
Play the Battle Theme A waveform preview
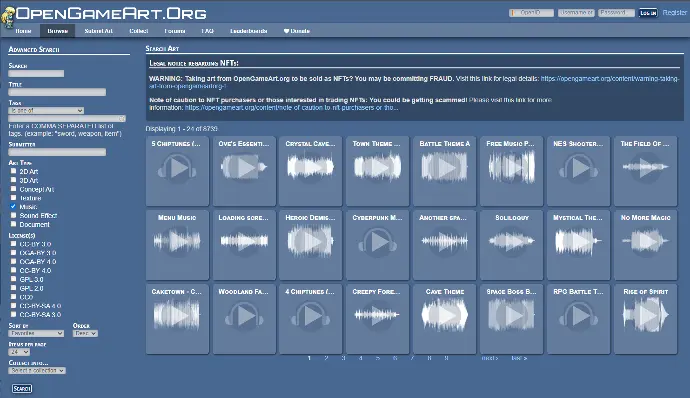pyautogui.click(x=444, y=167)
